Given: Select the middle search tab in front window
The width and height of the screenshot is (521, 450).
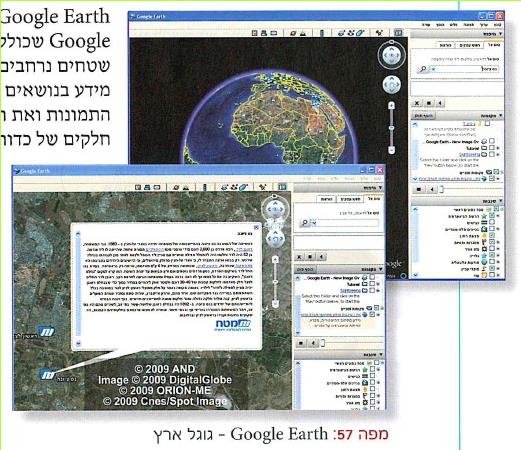Looking at the screenshot, I should [x=350, y=199].
